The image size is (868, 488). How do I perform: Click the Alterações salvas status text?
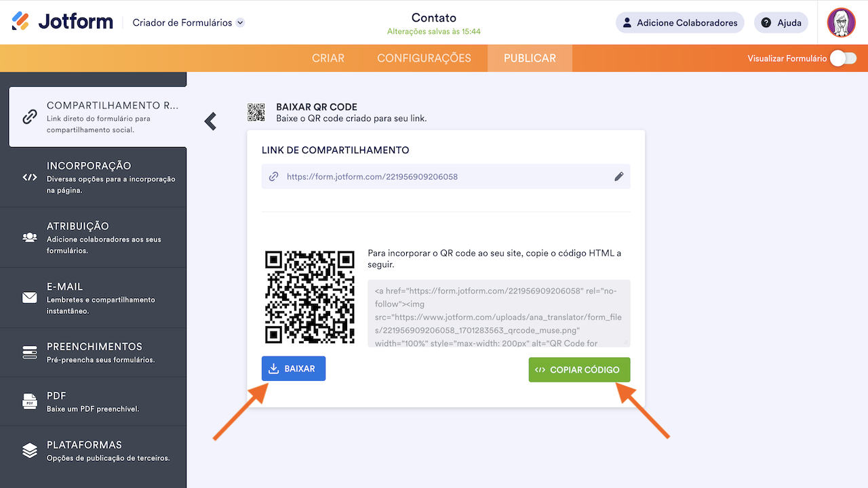(x=434, y=31)
